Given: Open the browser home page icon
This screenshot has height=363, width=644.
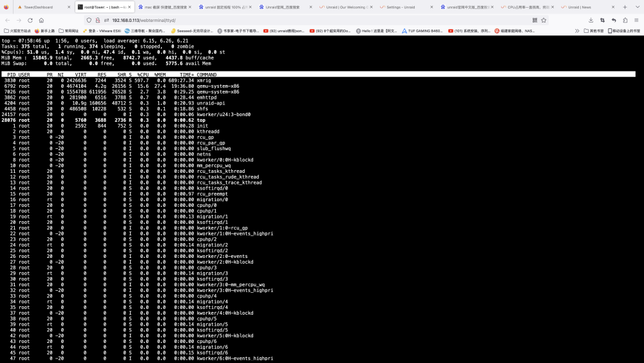Looking at the screenshot, I should [x=41, y=20].
